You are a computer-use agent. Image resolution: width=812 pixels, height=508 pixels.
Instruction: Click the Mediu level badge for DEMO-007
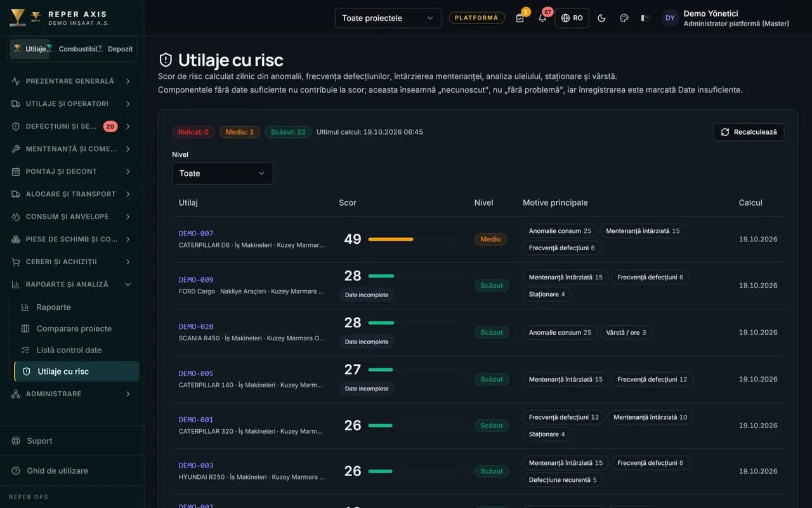[490, 239]
